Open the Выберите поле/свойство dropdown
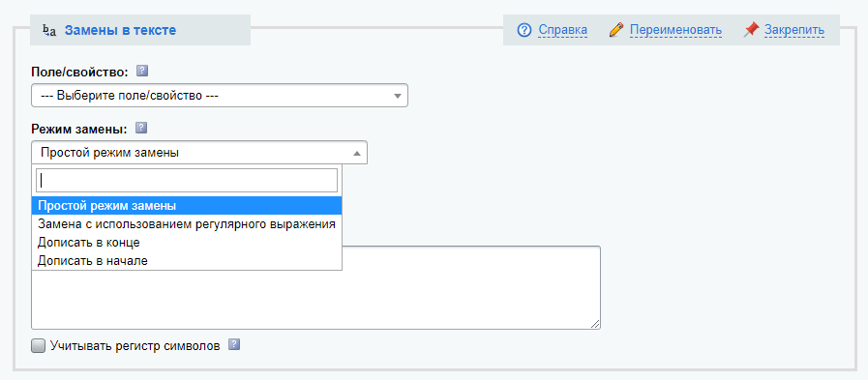The image size is (868, 380). click(220, 95)
